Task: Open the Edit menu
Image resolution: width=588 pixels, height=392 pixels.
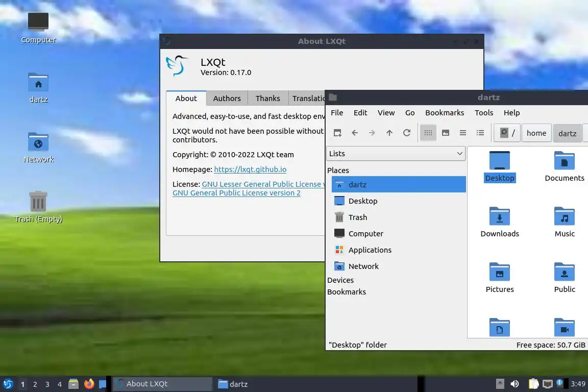Action: [360, 112]
